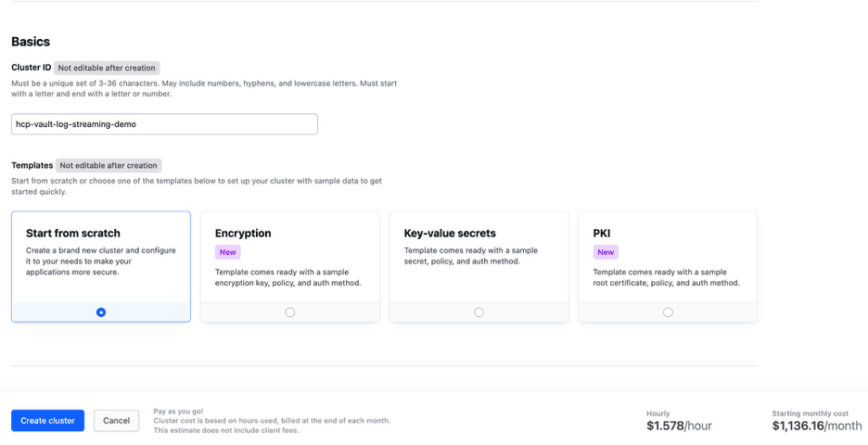Select the Encryption template radio button
This screenshot has height=445, width=868.
click(x=290, y=312)
